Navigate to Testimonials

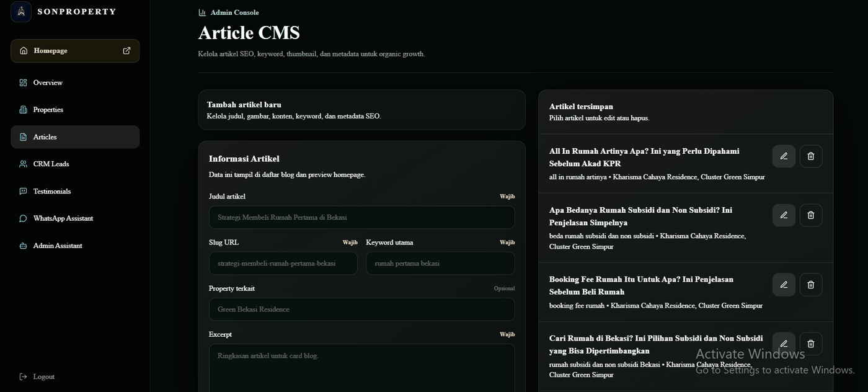[75, 192]
